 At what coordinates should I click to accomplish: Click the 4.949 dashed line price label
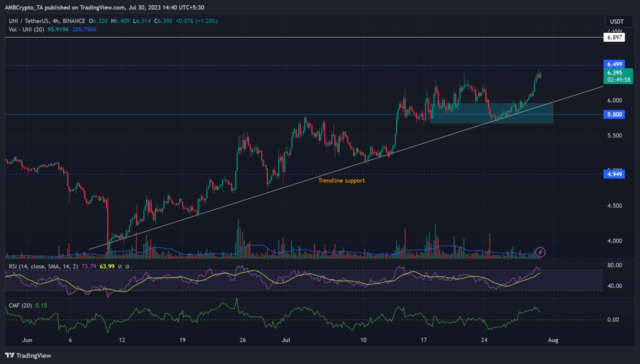coord(614,174)
